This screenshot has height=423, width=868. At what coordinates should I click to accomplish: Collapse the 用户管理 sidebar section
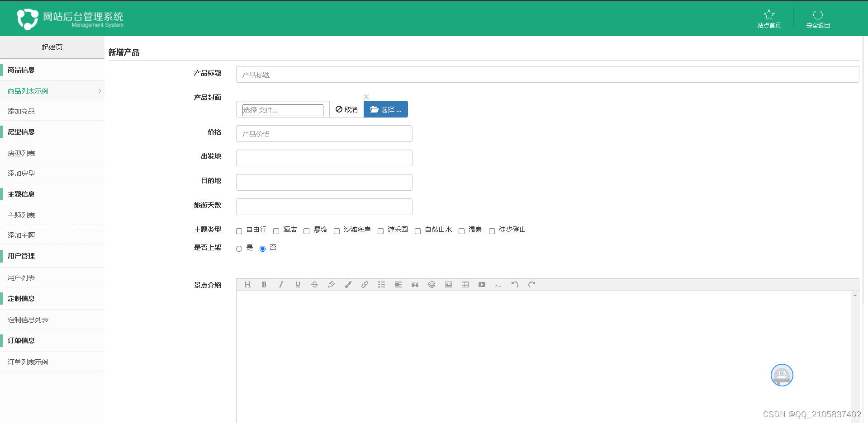[x=52, y=256]
